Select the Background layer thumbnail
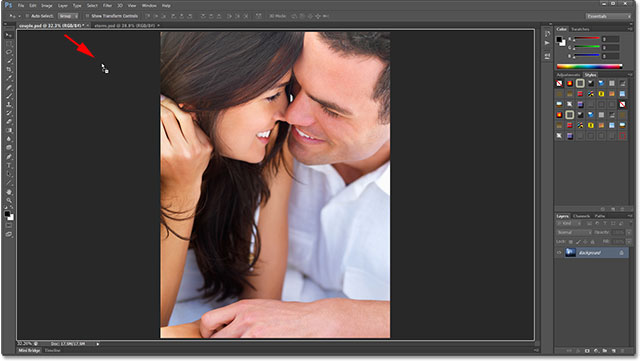This screenshot has width=640, height=361. click(570, 253)
